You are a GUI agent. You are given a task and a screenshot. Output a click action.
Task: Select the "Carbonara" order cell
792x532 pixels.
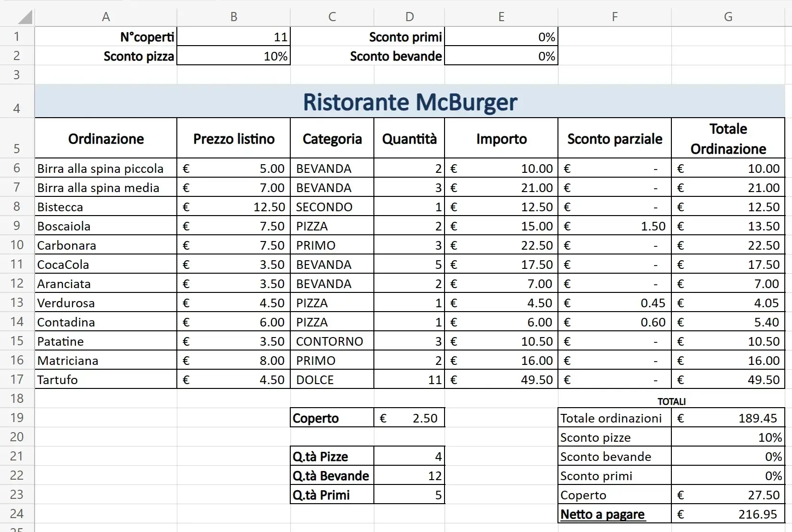(106, 245)
